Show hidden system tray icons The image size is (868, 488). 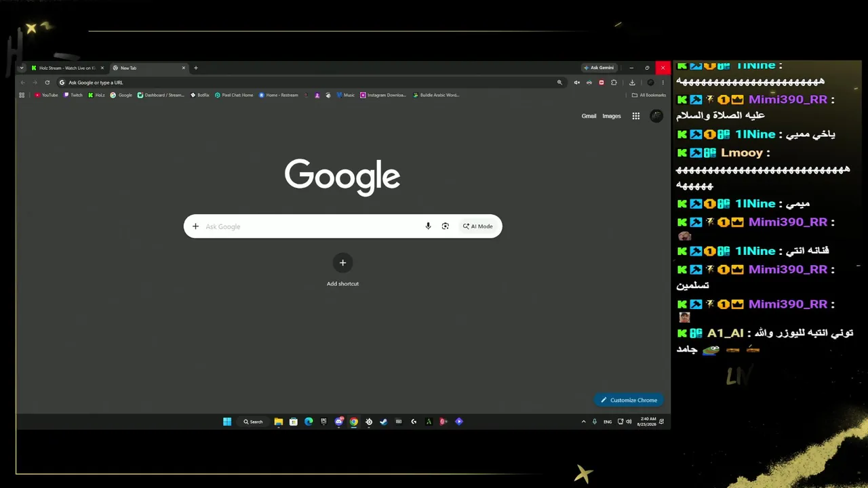tap(583, 422)
